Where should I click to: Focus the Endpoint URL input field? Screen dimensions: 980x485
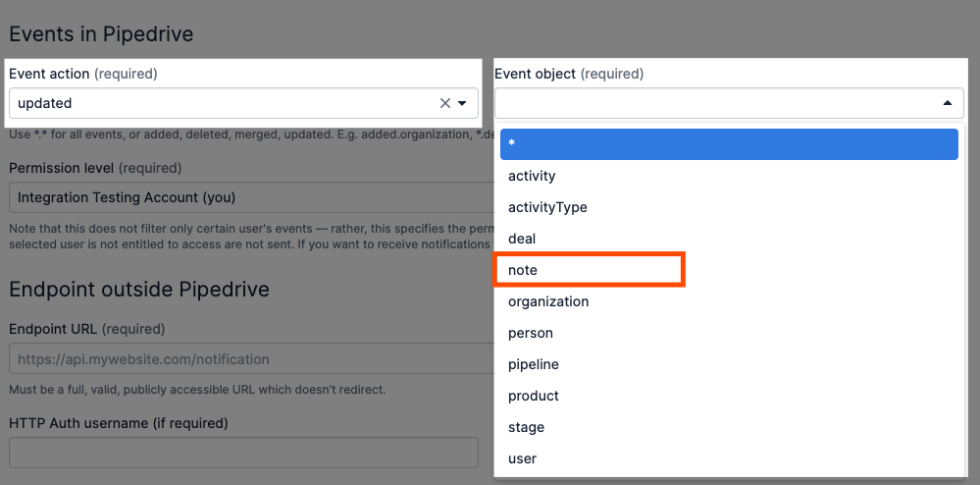click(x=251, y=359)
